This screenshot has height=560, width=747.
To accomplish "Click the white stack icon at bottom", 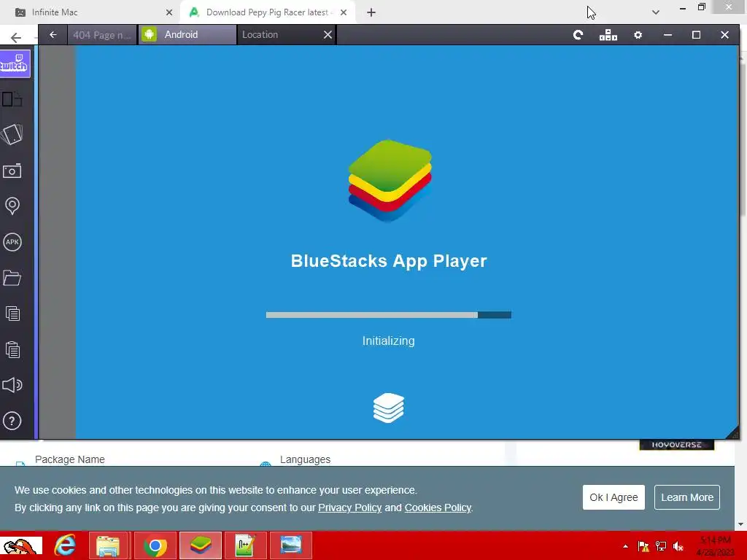I will [389, 408].
